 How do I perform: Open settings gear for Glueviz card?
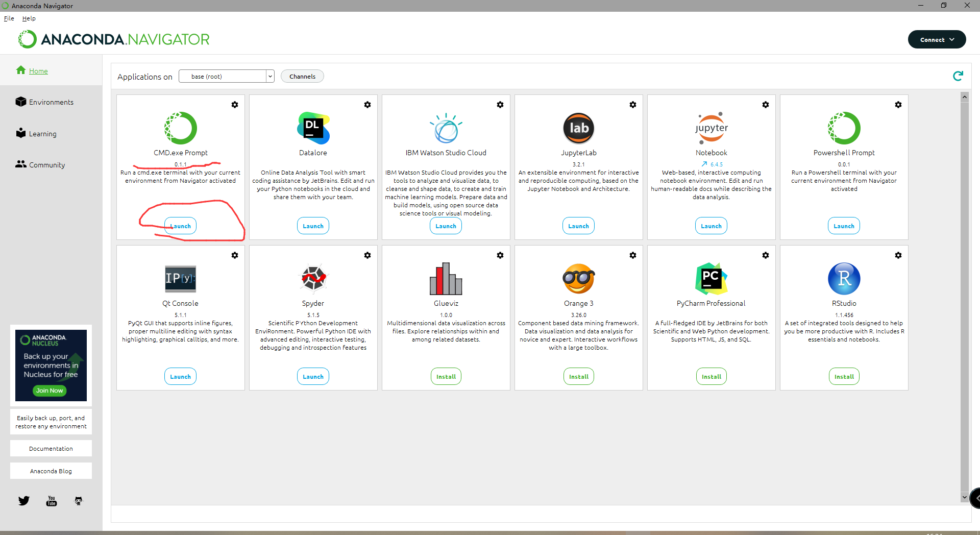point(500,255)
